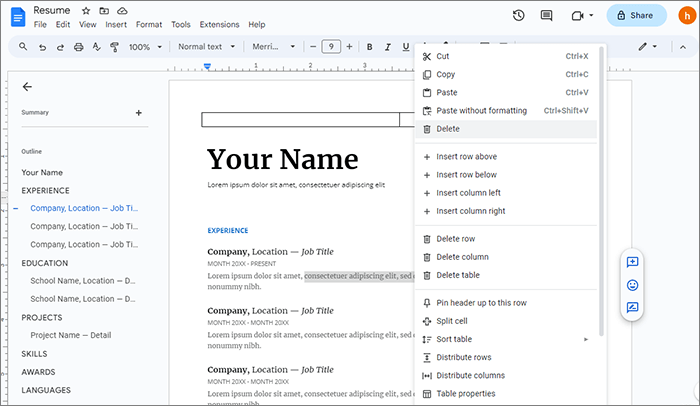
Task: Select Delete column
Action: click(506, 257)
